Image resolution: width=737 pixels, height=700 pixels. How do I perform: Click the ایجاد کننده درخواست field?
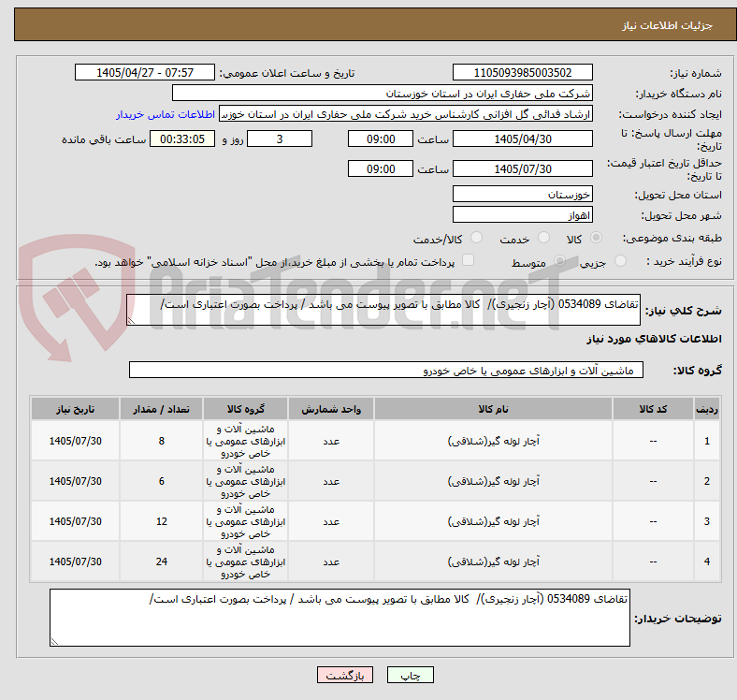[x=406, y=114]
